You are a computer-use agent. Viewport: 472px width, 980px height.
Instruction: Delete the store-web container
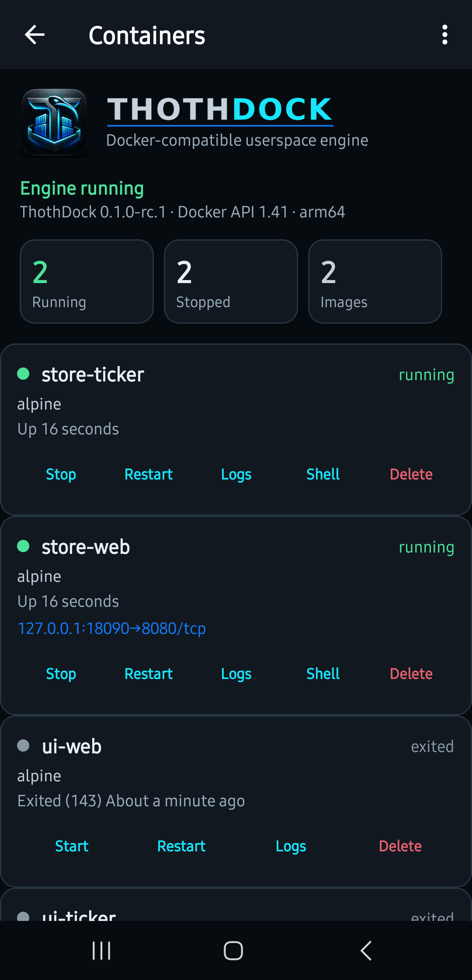[411, 674]
